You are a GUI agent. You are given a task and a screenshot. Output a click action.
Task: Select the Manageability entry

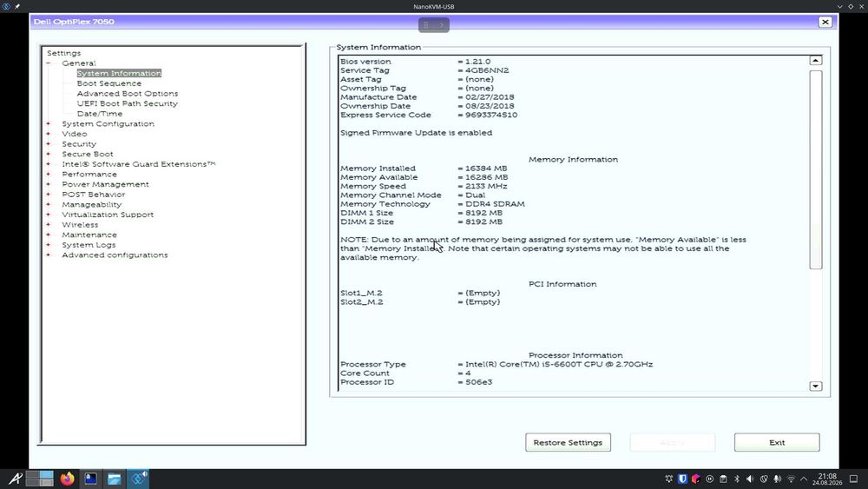pos(91,204)
